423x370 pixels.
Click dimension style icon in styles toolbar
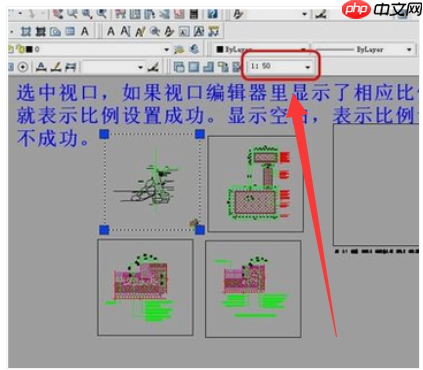[321, 14]
